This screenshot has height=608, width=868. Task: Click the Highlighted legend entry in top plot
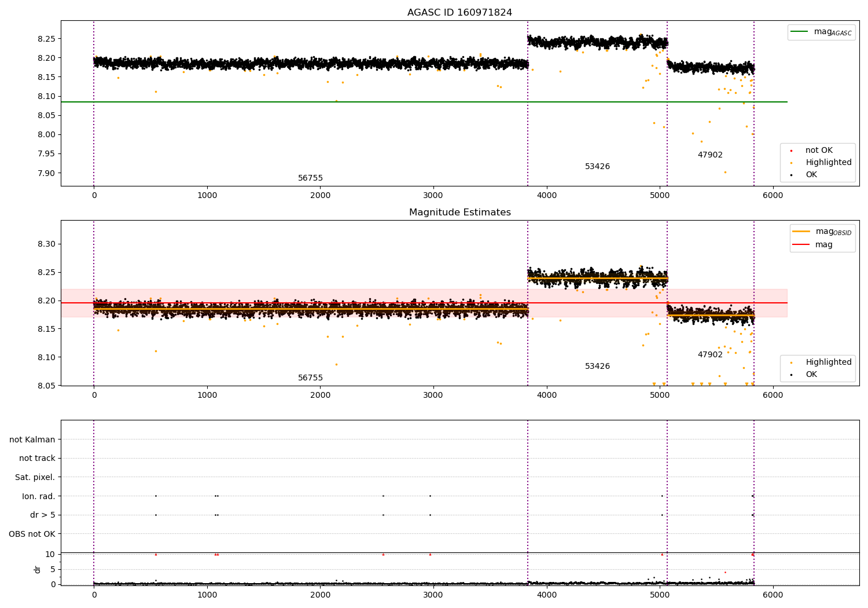pyautogui.click(x=822, y=163)
